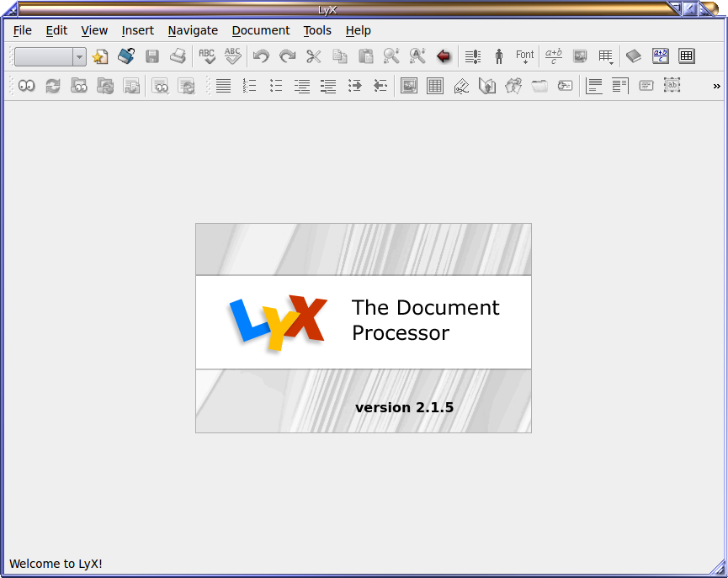Viewport: 728px width, 578px height.
Task: Click the Copy icon
Action: (x=340, y=56)
